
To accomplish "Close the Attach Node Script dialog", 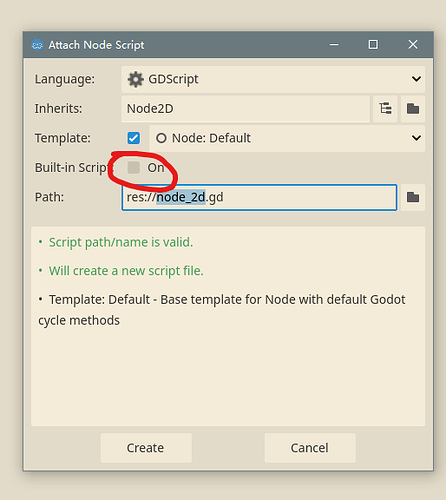I will click(413, 44).
